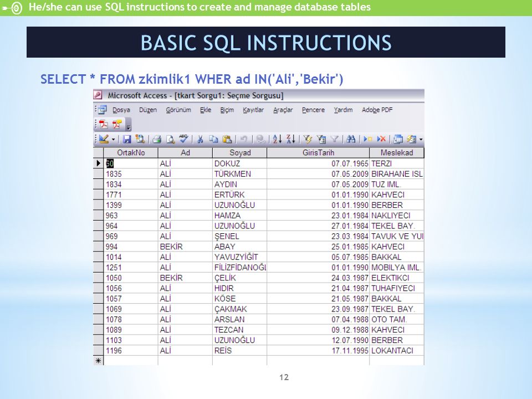Click the Filter By Selection icon

(308, 139)
